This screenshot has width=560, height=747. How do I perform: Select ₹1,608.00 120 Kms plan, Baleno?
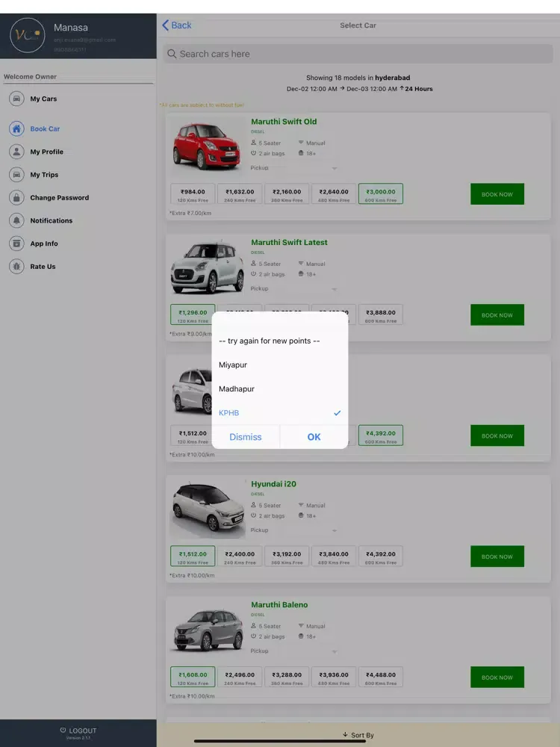(193, 677)
